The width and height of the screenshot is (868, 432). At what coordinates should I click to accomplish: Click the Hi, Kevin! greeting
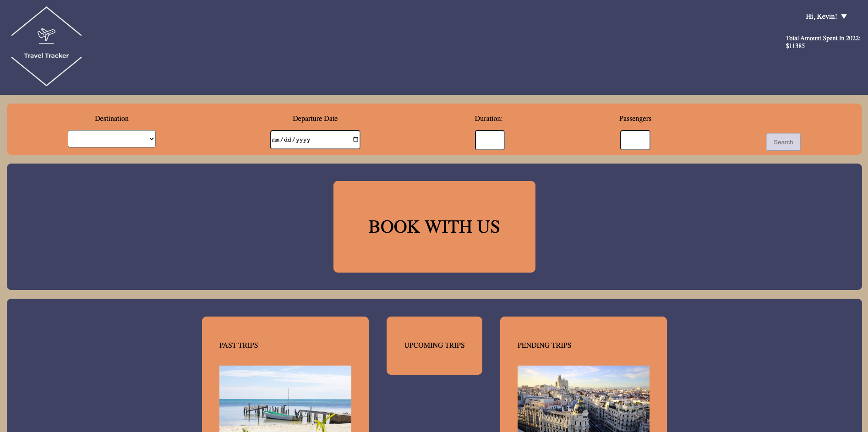(x=822, y=16)
